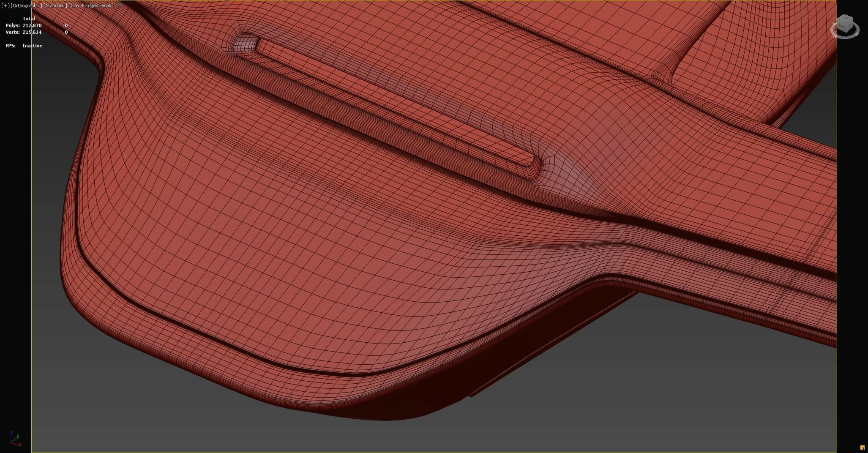Open the [+] general viewport menu

(x=5, y=5)
